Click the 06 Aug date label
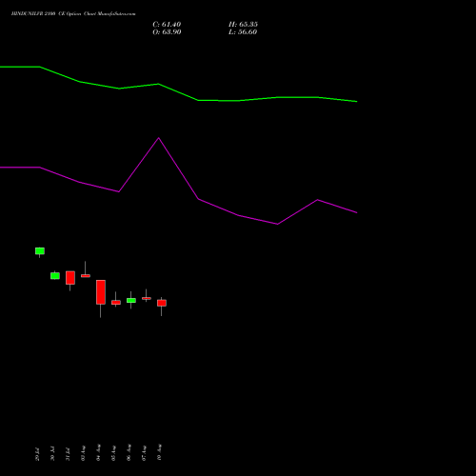The image size is (476, 476). coord(129,453)
